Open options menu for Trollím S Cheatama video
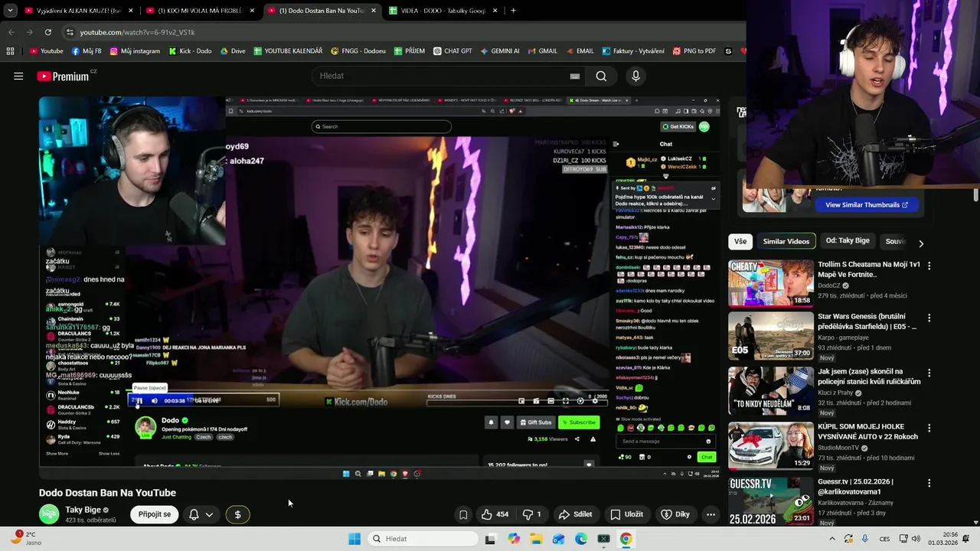This screenshot has height=551, width=980. 929,266
